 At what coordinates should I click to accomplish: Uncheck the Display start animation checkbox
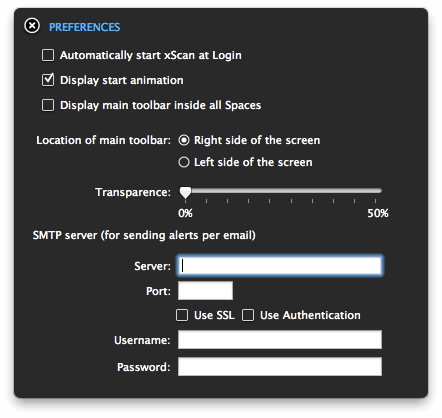(x=48, y=80)
